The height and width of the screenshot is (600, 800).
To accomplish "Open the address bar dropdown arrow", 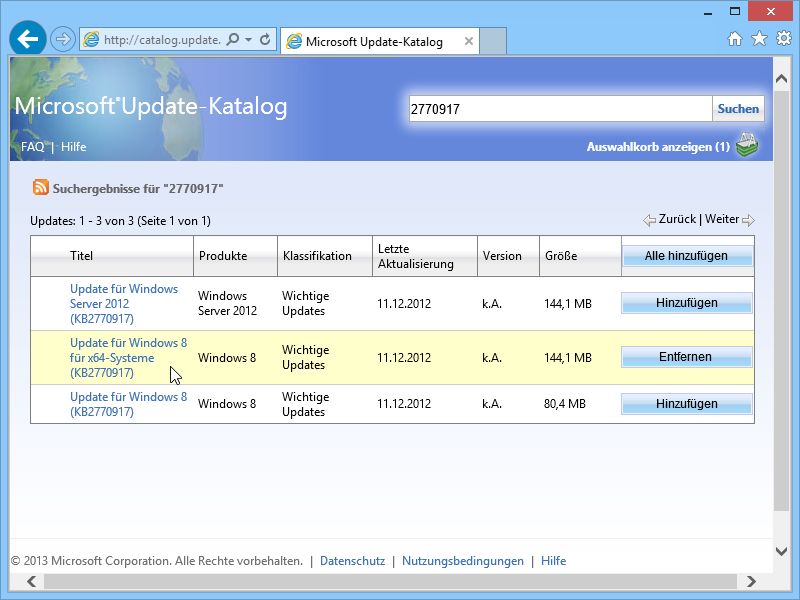I will coord(248,40).
